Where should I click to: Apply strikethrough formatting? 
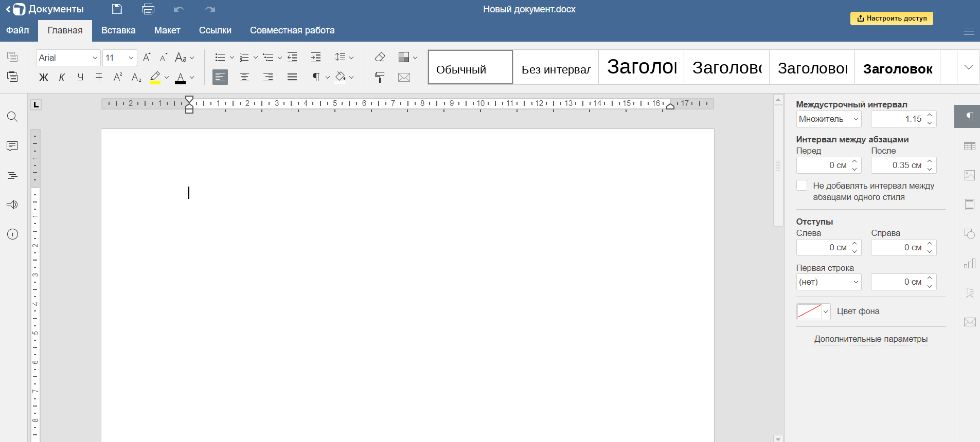tap(99, 77)
